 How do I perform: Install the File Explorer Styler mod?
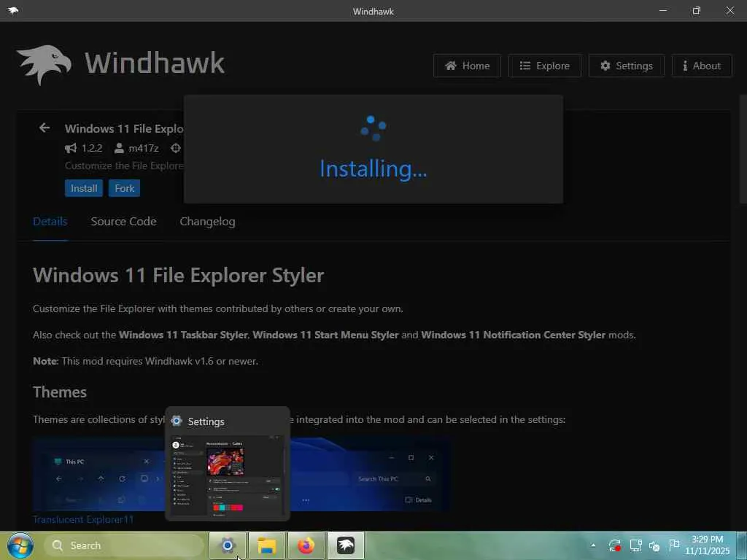pyautogui.click(x=84, y=188)
